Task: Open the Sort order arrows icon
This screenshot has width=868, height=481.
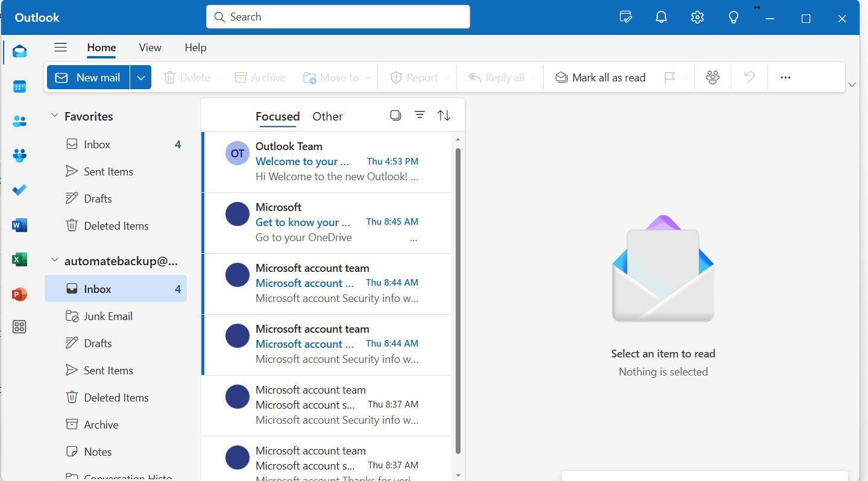Action: click(444, 115)
